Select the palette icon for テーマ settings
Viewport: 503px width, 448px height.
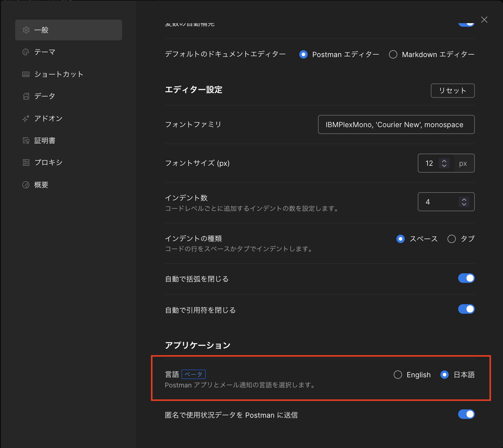26,52
